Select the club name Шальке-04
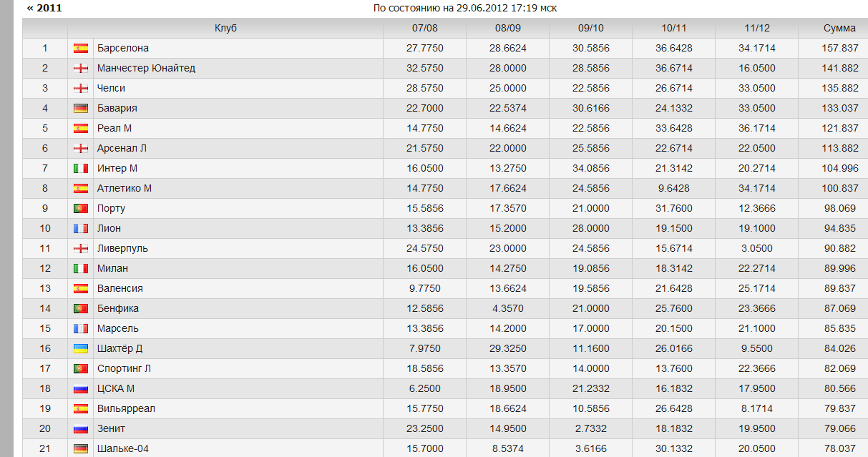 click(x=123, y=448)
